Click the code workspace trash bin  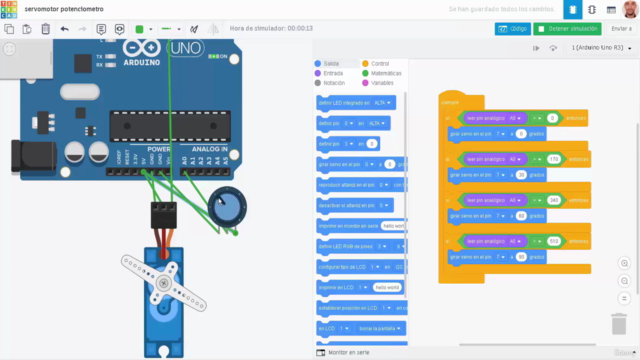(619, 324)
